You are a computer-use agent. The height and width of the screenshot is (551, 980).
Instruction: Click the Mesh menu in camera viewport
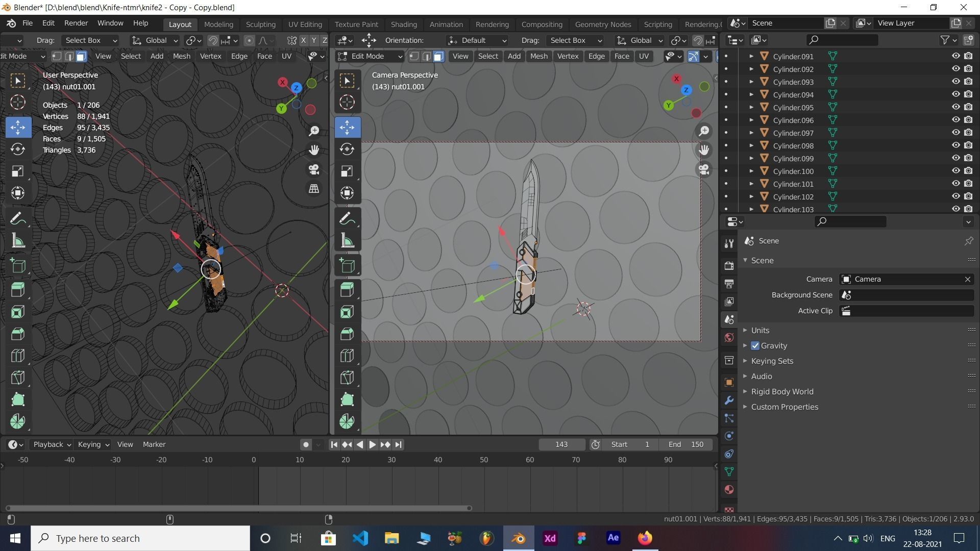tap(538, 56)
